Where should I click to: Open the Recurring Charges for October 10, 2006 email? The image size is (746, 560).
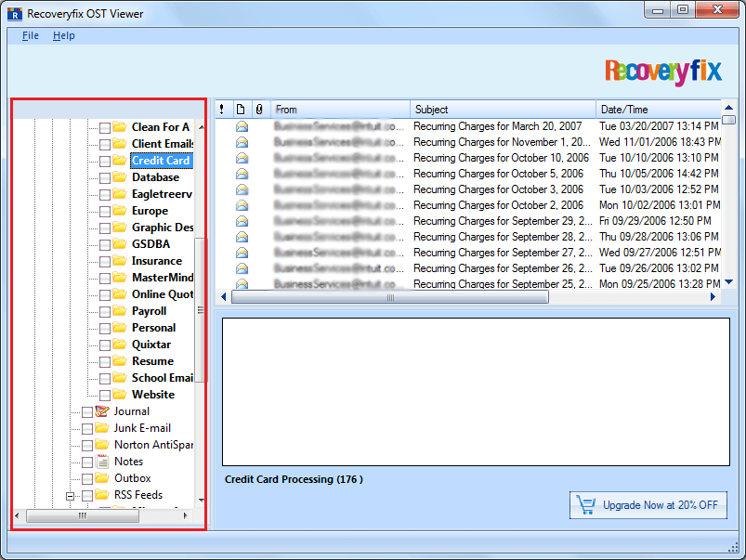click(x=501, y=158)
